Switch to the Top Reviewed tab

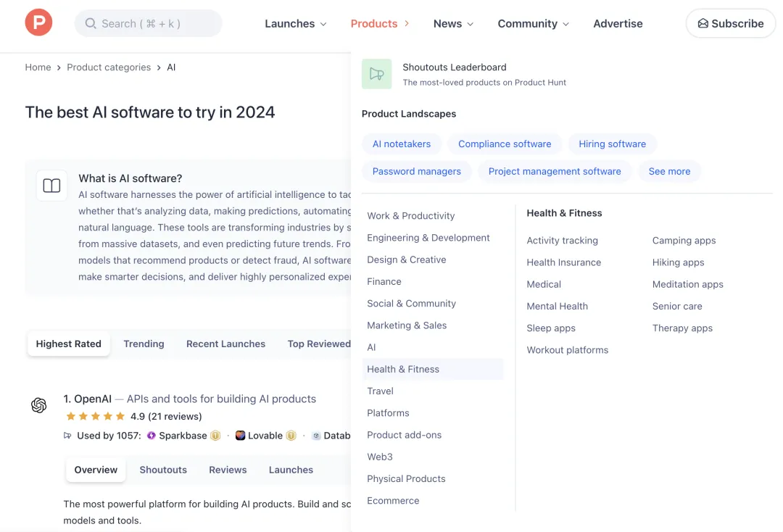point(319,344)
